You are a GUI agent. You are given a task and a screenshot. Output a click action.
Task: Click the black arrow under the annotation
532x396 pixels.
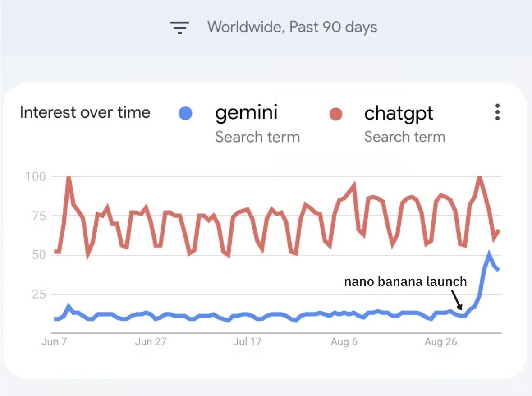click(x=456, y=299)
